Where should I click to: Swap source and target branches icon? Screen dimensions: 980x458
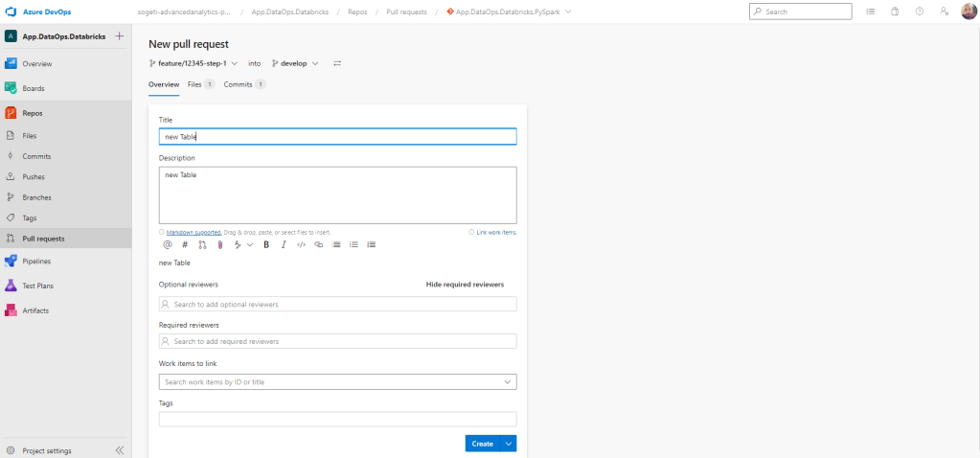[337, 63]
